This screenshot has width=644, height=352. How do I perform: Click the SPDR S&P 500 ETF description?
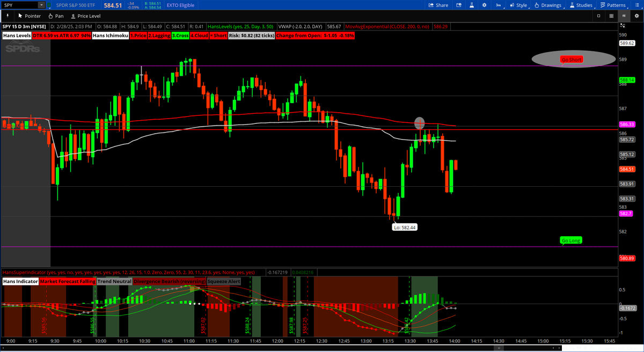pos(77,5)
